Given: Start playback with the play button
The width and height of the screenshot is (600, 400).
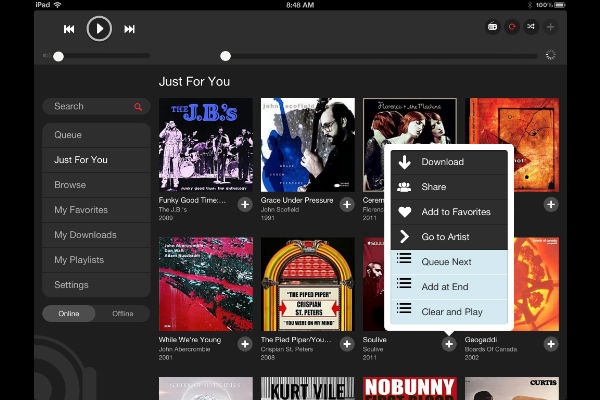Looking at the screenshot, I should [x=99, y=29].
